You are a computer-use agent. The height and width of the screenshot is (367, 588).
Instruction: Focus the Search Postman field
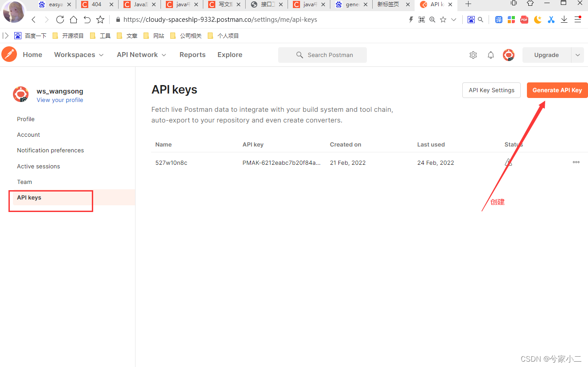click(322, 55)
